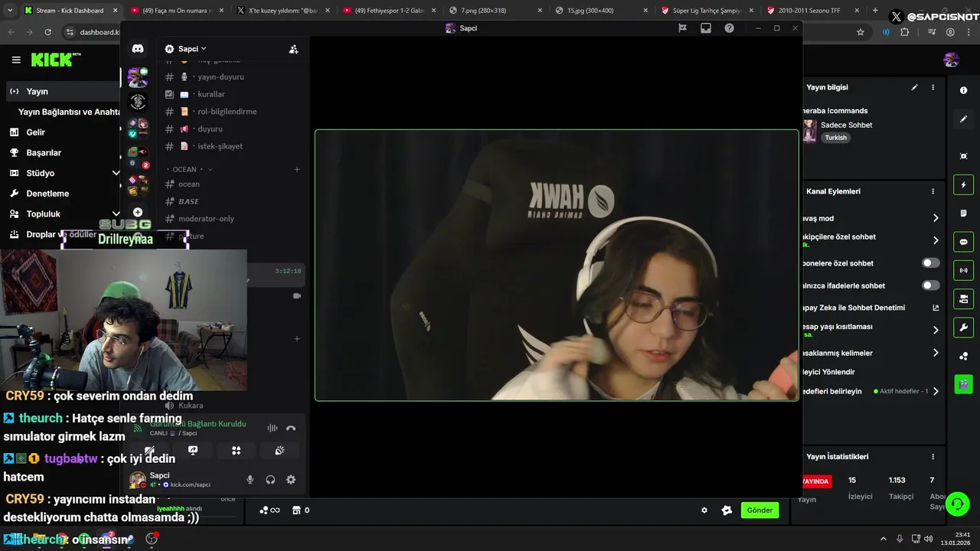This screenshot has height=551, width=980.
Task: Switch to Stream - Kick Dashboard tab
Action: (70, 11)
